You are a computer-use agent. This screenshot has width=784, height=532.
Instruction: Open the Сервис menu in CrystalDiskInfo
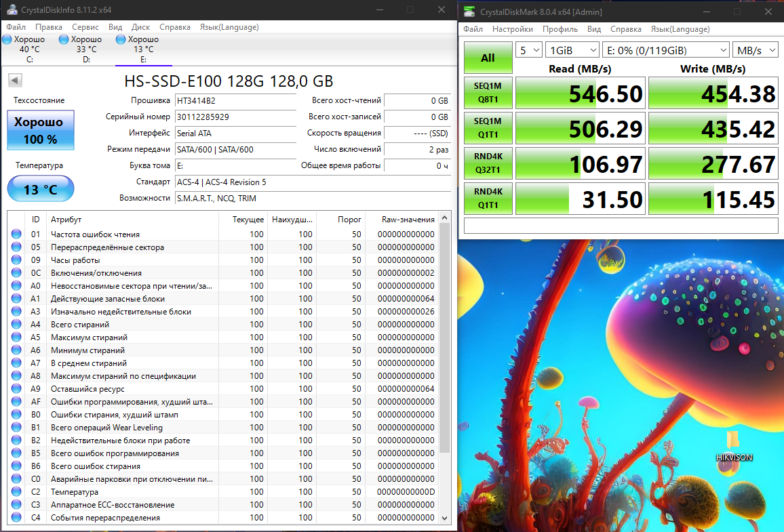tap(85, 27)
